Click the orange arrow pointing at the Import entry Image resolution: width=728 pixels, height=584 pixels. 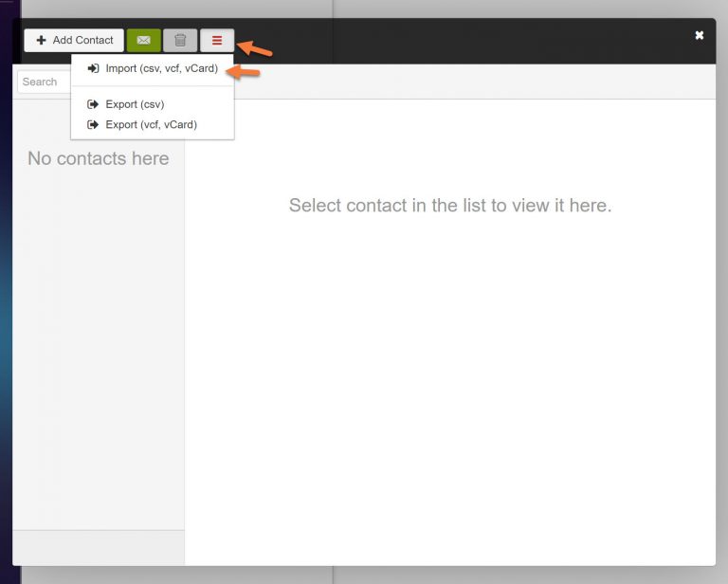coord(246,71)
